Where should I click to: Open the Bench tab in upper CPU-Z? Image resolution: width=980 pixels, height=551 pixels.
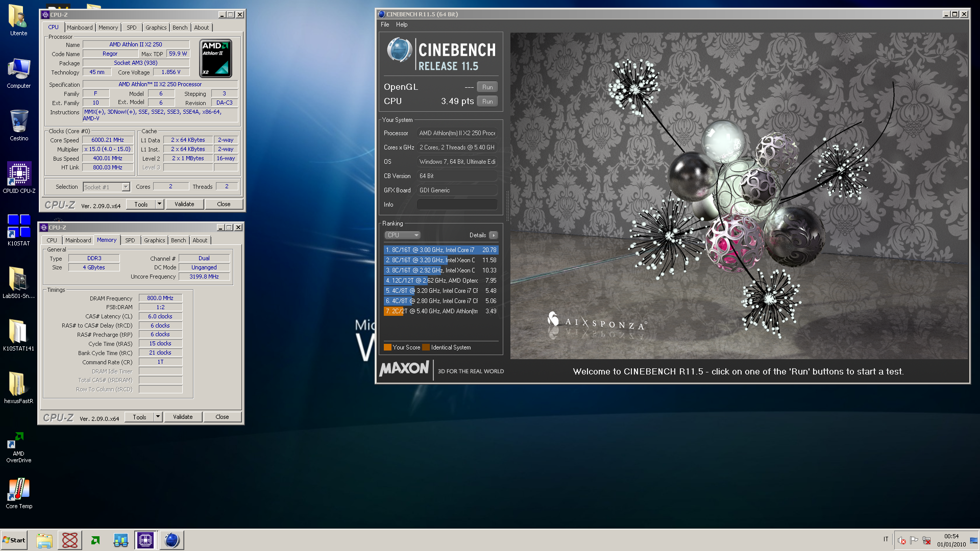point(180,28)
